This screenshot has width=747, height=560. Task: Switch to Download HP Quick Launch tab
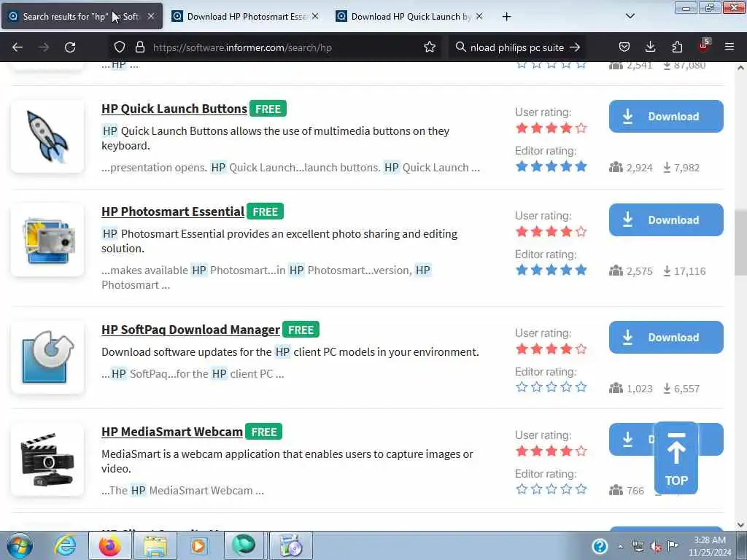point(411,17)
